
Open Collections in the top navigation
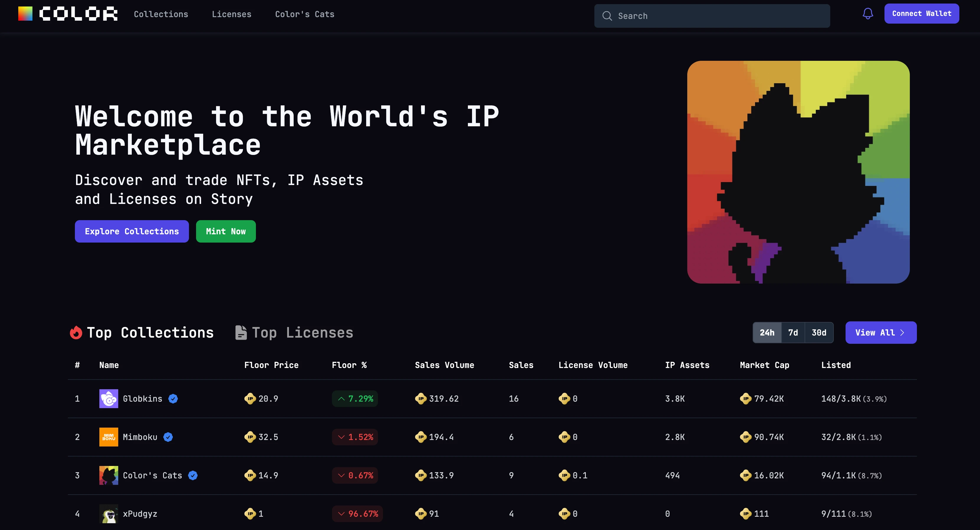tap(161, 14)
